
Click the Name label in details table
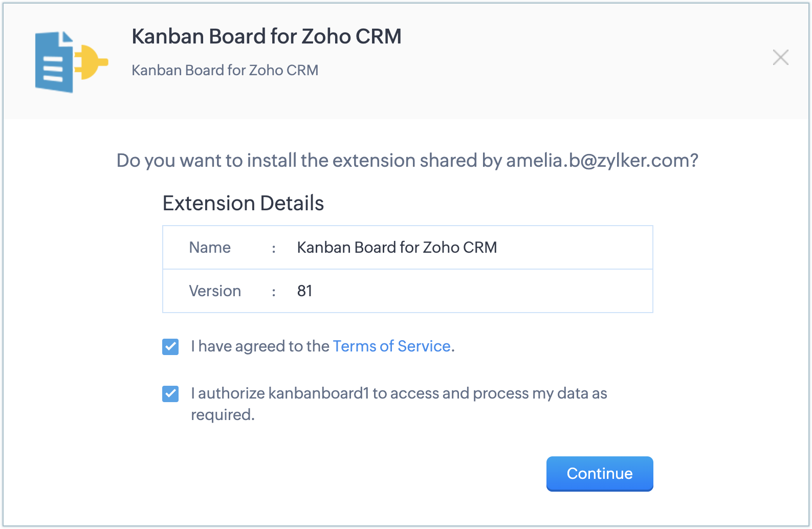click(x=210, y=248)
